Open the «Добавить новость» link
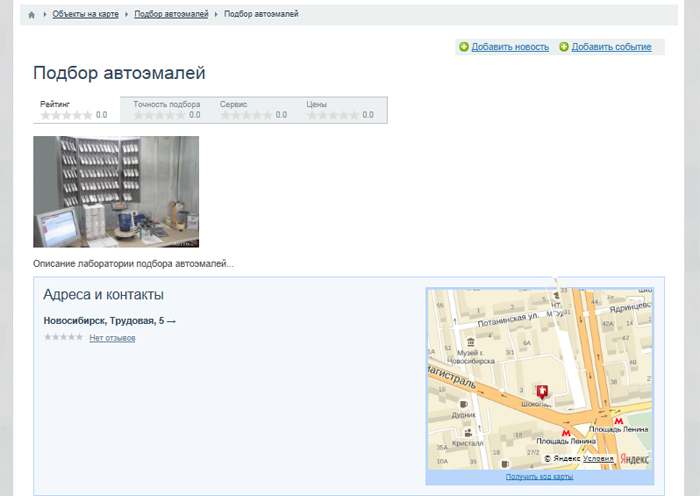Screen dimensions: 700x496 510,47
